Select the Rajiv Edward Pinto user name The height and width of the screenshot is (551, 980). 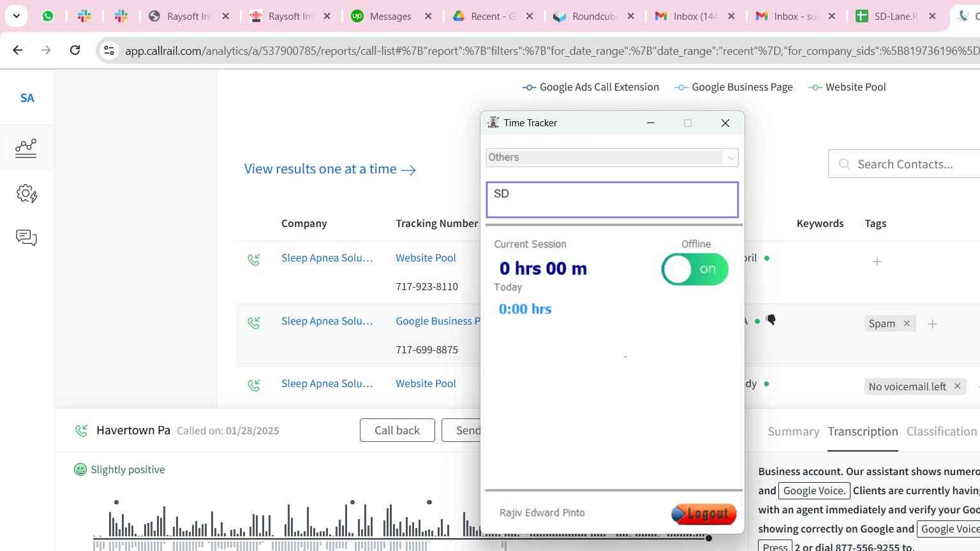pos(542,513)
